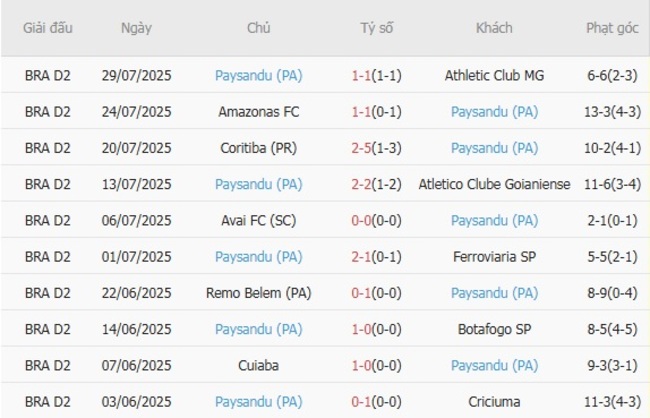650x418 pixels.
Task: Open Coritiba (PR) team page
Action: pyautogui.click(x=258, y=148)
